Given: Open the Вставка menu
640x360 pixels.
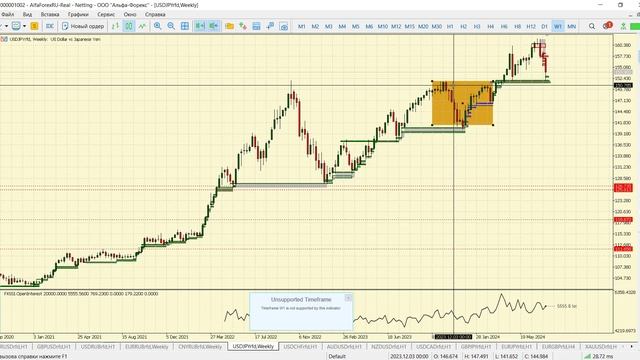Looking at the screenshot, I should [x=50, y=14].
